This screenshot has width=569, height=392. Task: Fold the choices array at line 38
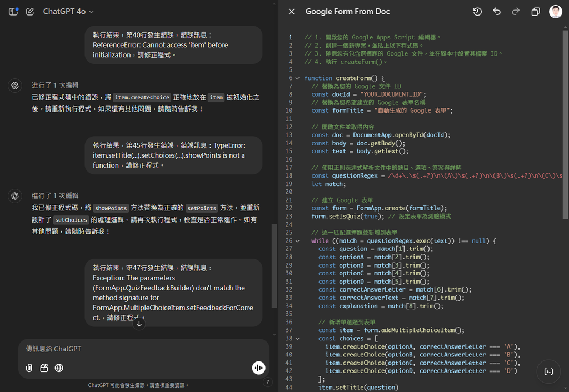click(x=297, y=338)
